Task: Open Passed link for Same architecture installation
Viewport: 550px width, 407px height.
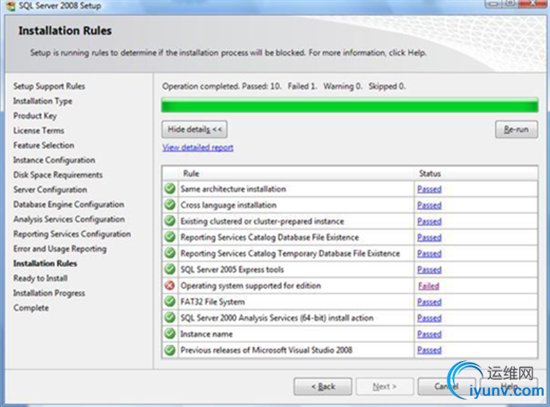Action: 429,189
